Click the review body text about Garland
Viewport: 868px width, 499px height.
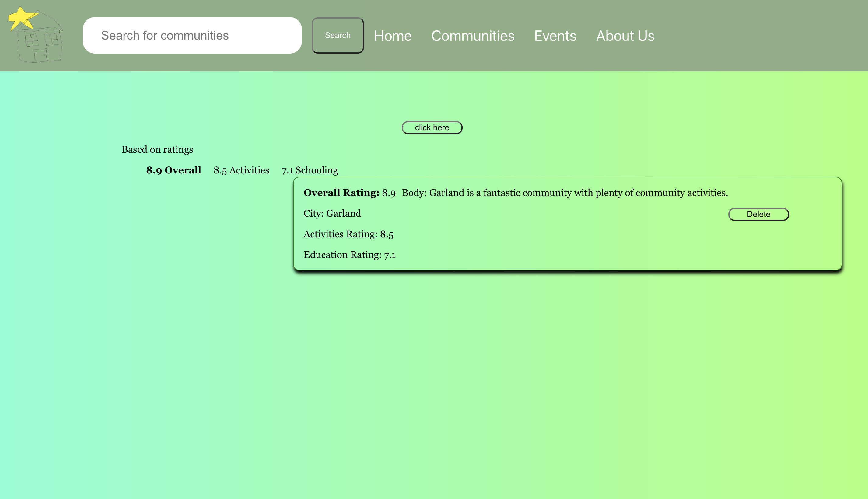pyautogui.click(x=565, y=193)
